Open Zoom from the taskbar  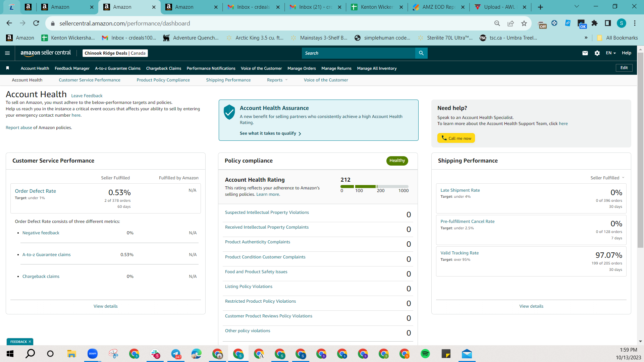(93, 354)
